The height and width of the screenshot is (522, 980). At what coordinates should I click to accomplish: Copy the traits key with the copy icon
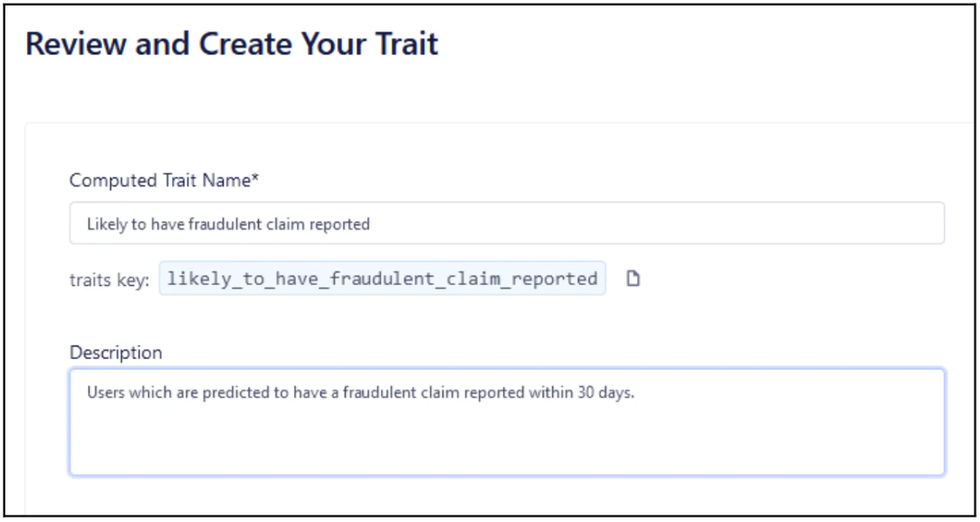click(633, 279)
